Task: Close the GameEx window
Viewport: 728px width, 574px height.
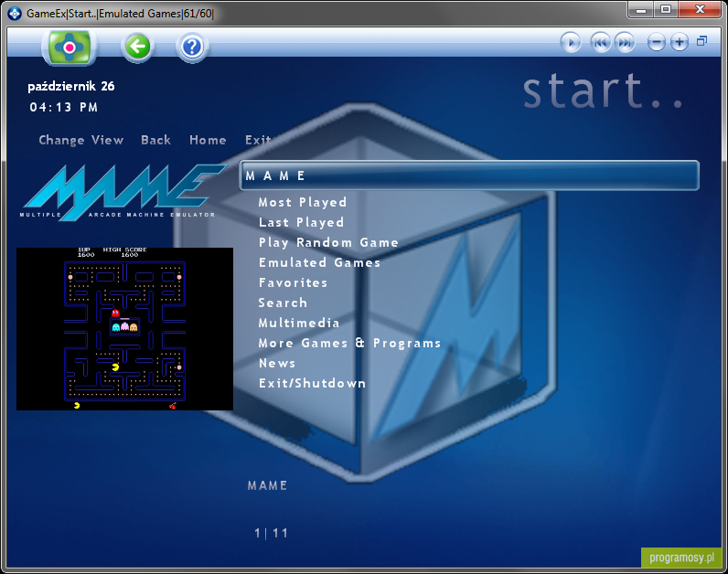Action: pos(700,10)
